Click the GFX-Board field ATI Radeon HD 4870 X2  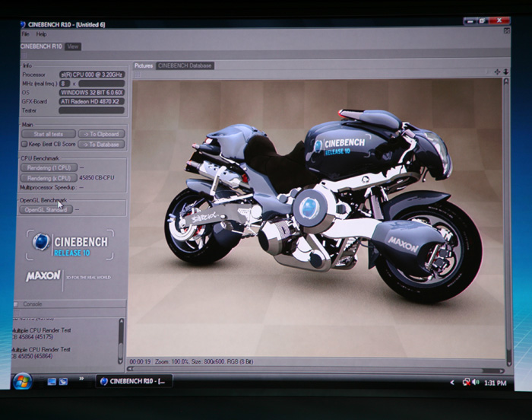click(92, 101)
